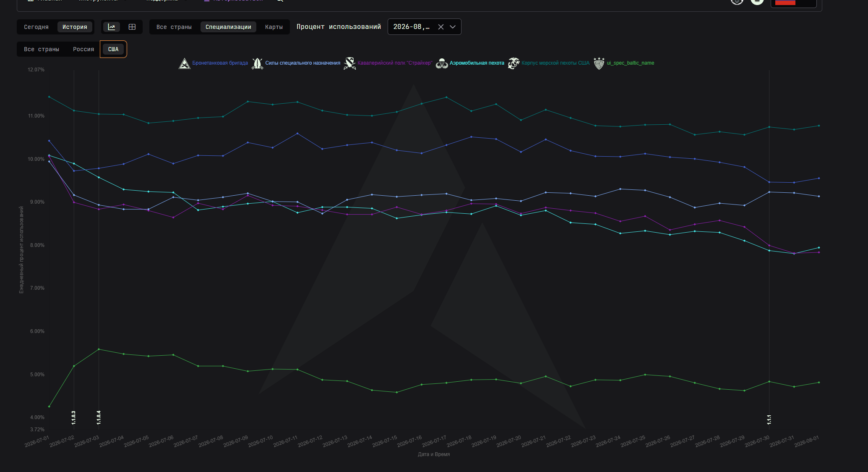The width and height of the screenshot is (868, 472).
Task: Toggle ui_spec_baltic_name series in legend
Action: 631,63
